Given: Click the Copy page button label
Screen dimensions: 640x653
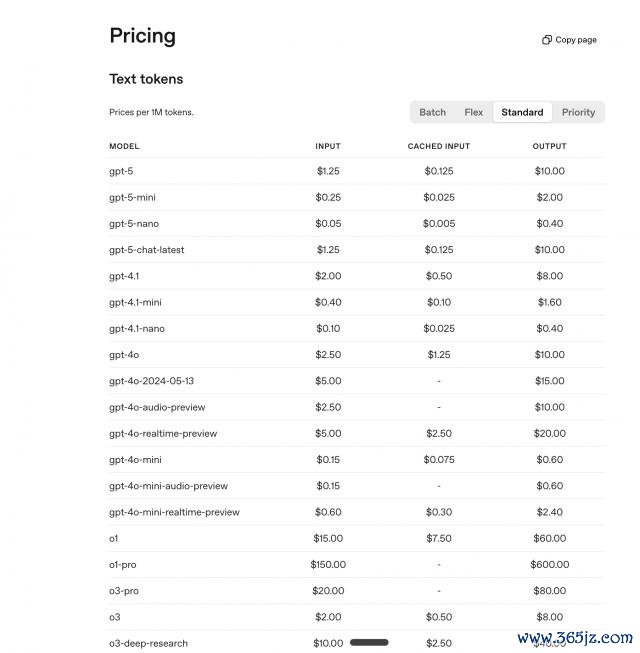Looking at the screenshot, I should pos(576,40).
